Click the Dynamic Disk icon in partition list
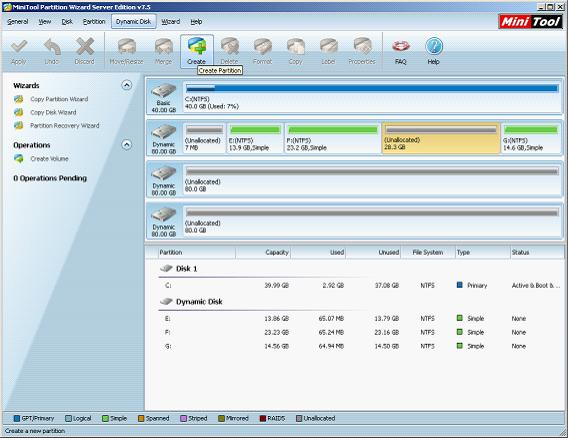This screenshot has width=568, height=438. point(166,301)
